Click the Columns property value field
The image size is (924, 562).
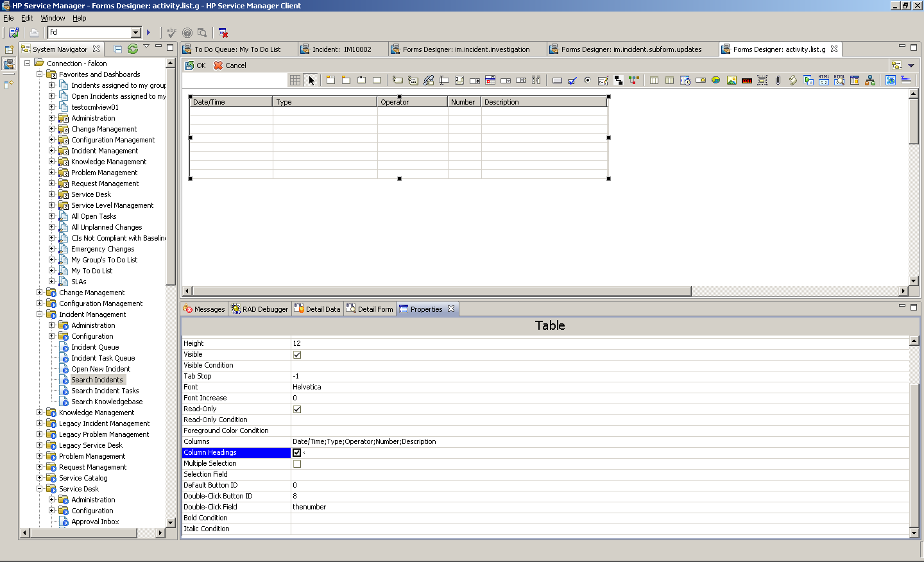pos(600,441)
